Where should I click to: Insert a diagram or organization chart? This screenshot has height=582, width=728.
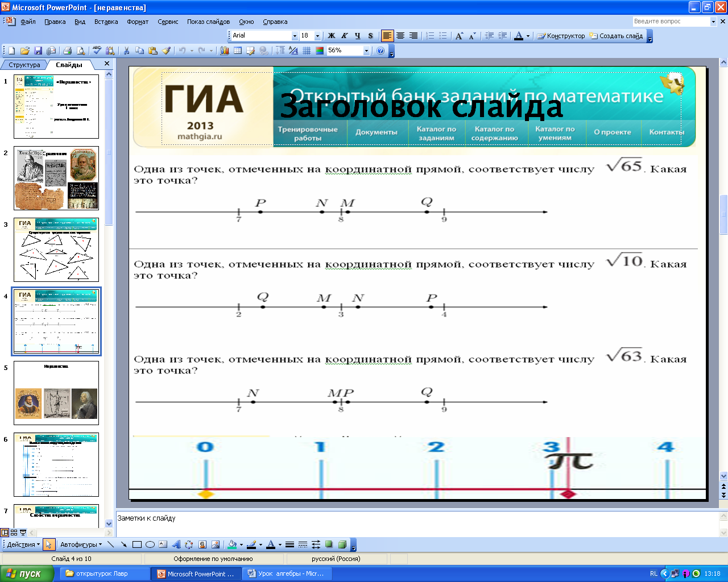pos(189,544)
